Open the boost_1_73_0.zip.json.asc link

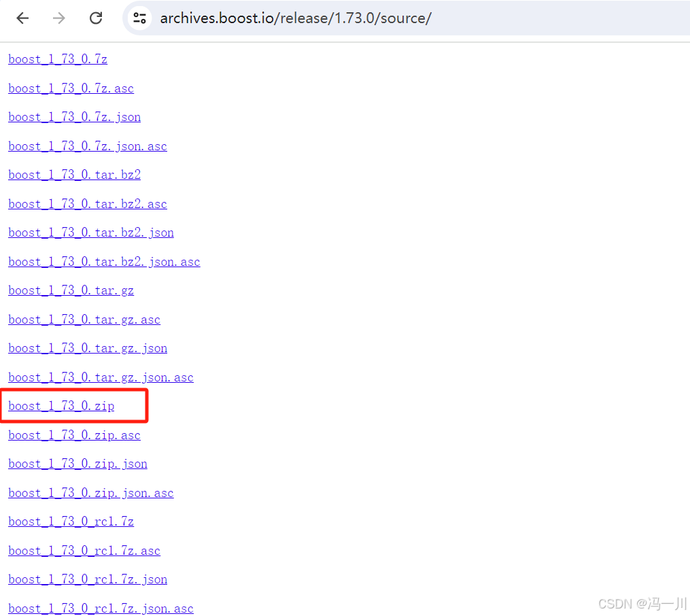pos(91,493)
